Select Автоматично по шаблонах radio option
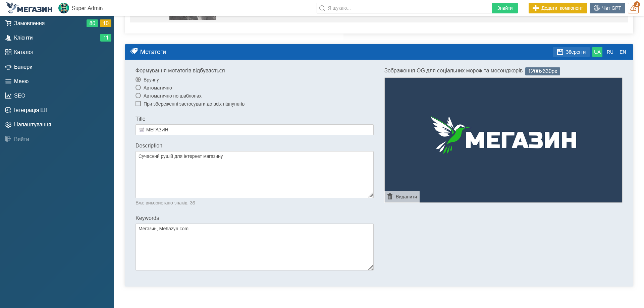 point(138,96)
